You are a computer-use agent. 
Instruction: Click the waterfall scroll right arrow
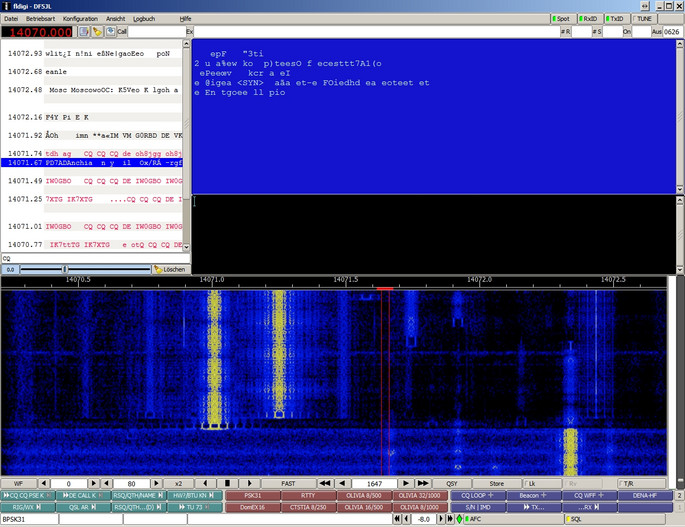(249, 483)
